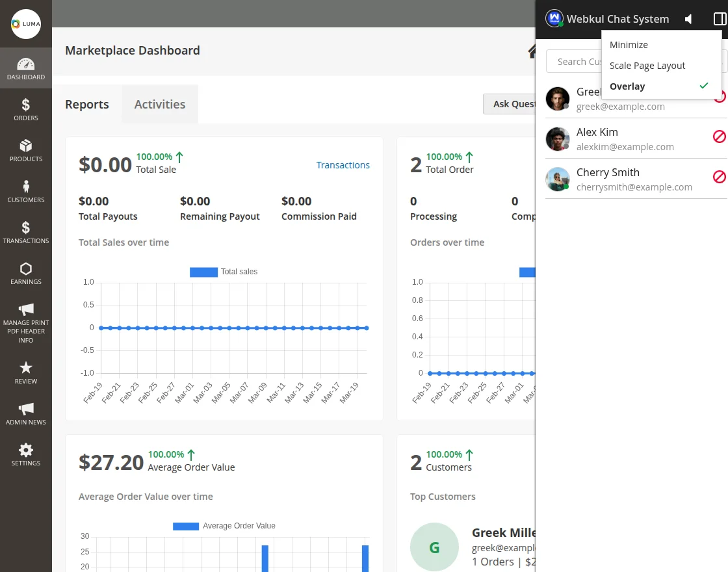Screen dimensions: 728x572
Task: Block Cherry Smith using the red icon
Action: (x=719, y=177)
